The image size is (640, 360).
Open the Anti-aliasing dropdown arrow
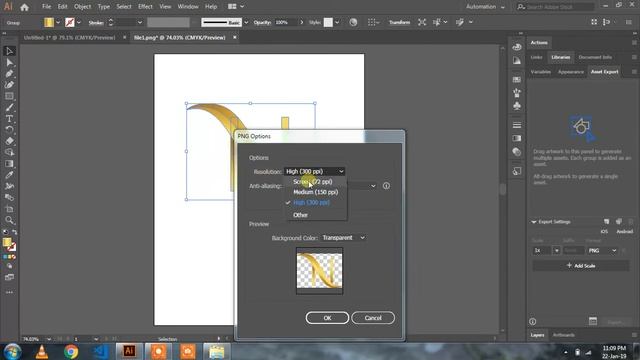click(x=373, y=186)
